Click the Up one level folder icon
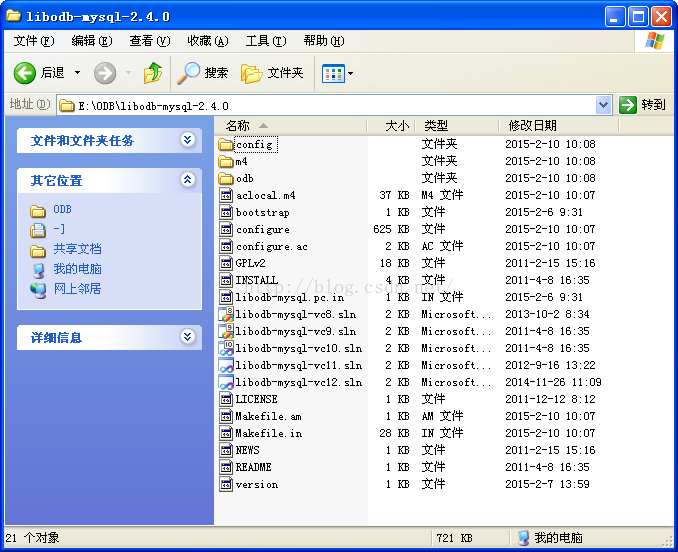This screenshot has height=552, width=678. (153, 73)
